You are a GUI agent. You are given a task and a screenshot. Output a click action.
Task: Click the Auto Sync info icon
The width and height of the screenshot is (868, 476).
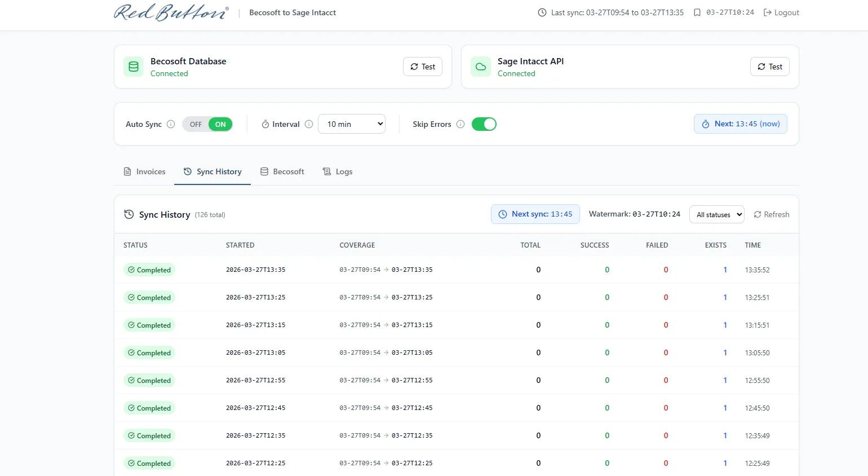point(171,124)
